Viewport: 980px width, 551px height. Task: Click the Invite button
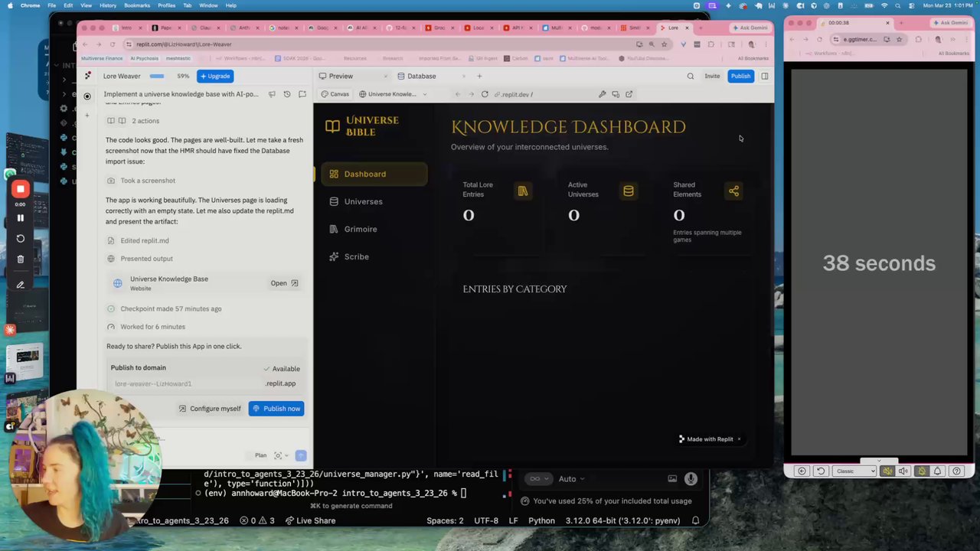[x=712, y=76]
